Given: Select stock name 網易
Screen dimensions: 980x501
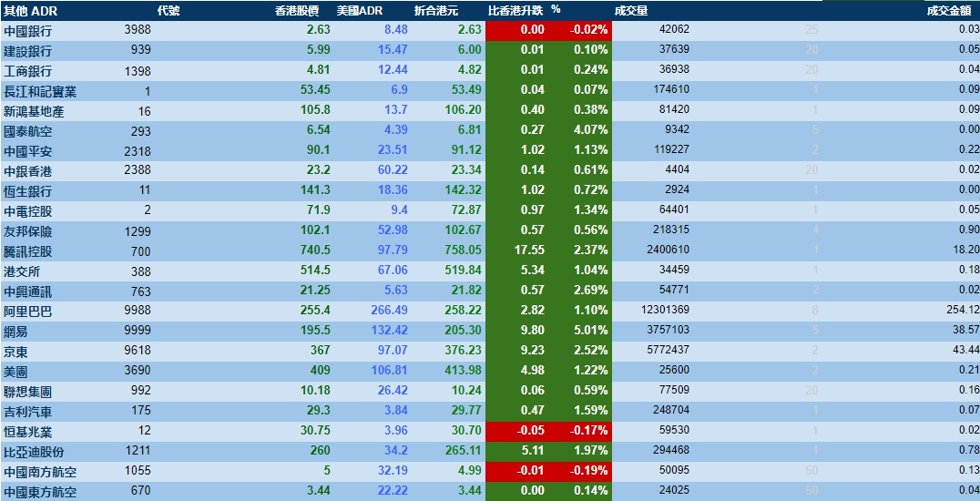Looking at the screenshot, I should pyautogui.click(x=15, y=332).
